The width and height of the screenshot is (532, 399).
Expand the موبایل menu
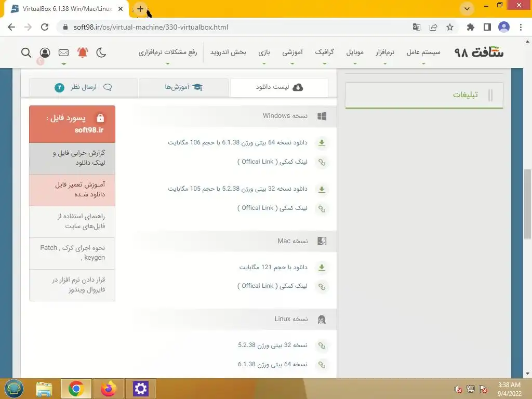(x=355, y=52)
